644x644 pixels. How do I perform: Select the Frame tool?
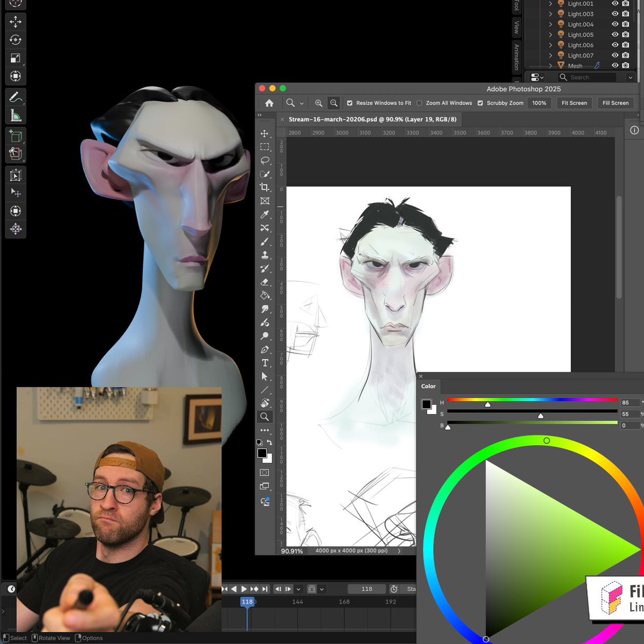click(265, 201)
